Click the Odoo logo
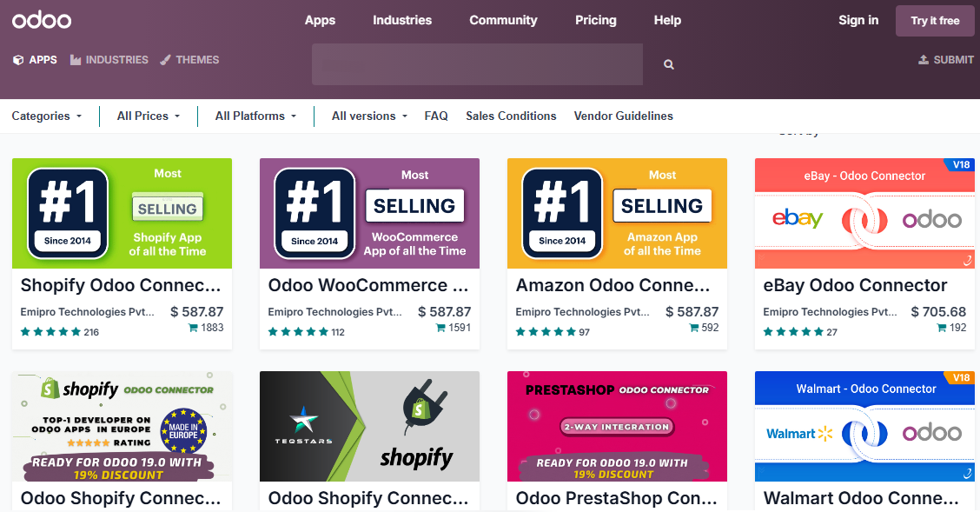The width and height of the screenshot is (980, 512). [x=42, y=20]
